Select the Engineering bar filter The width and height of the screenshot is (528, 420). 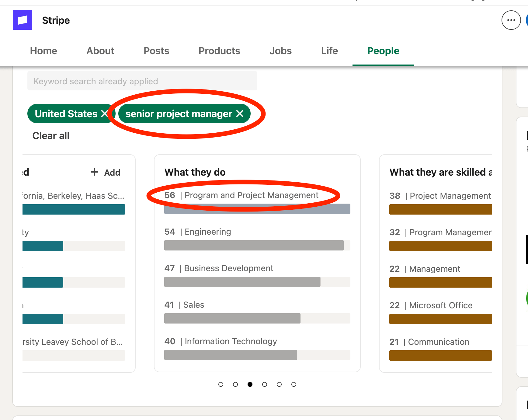click(257, 245)
